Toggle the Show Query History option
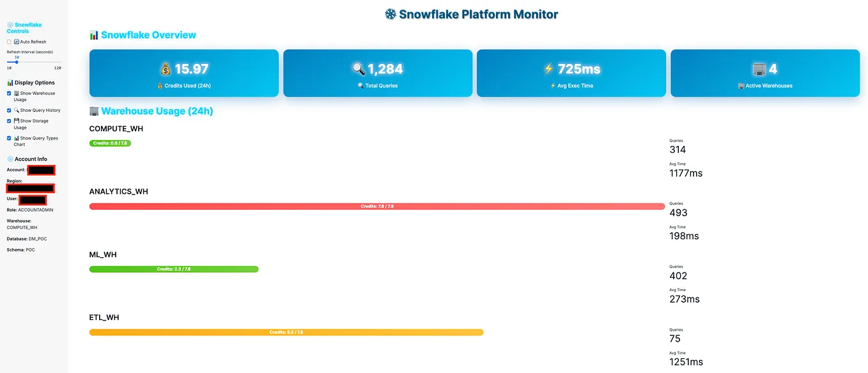This screenshot has height=373, width=868. point(8,110)
